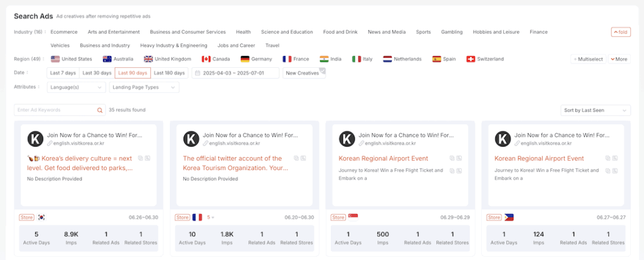Click image icon beside title in Singapore card
This screenshot has width=644, height=260.
tap(459, 158)
